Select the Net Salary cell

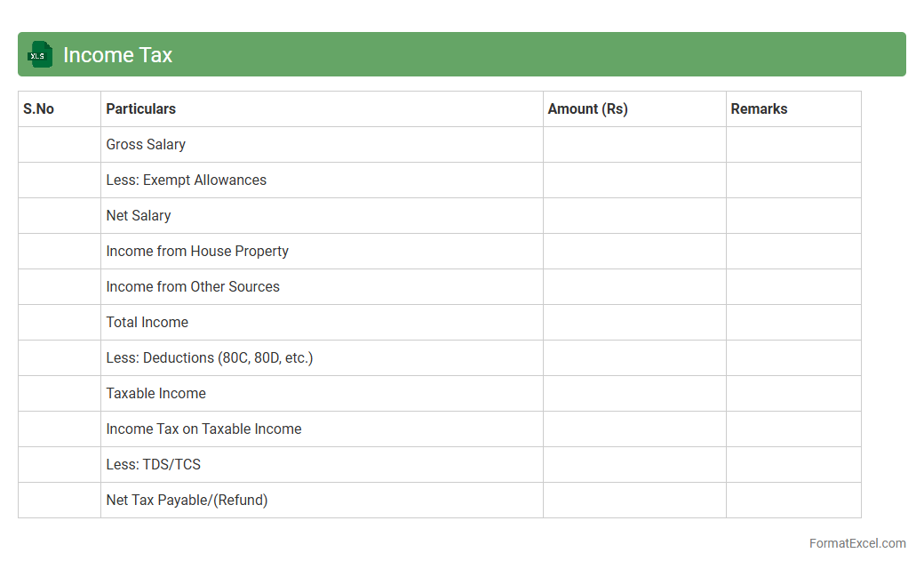(139, 215)
